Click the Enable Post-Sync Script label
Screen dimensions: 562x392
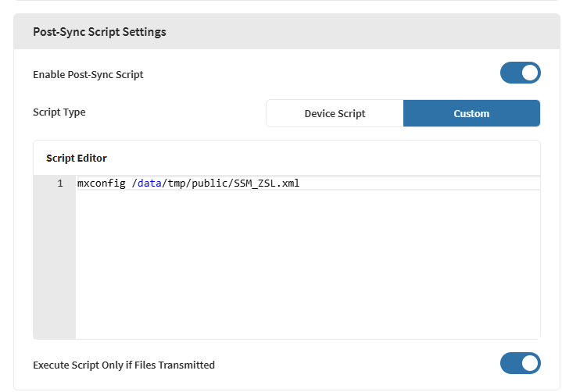point(88,74)
